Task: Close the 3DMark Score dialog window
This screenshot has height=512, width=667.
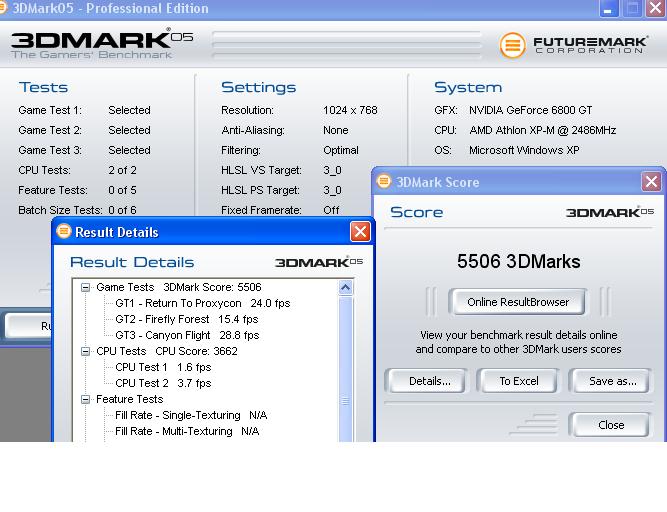Action: click(651, 182)
